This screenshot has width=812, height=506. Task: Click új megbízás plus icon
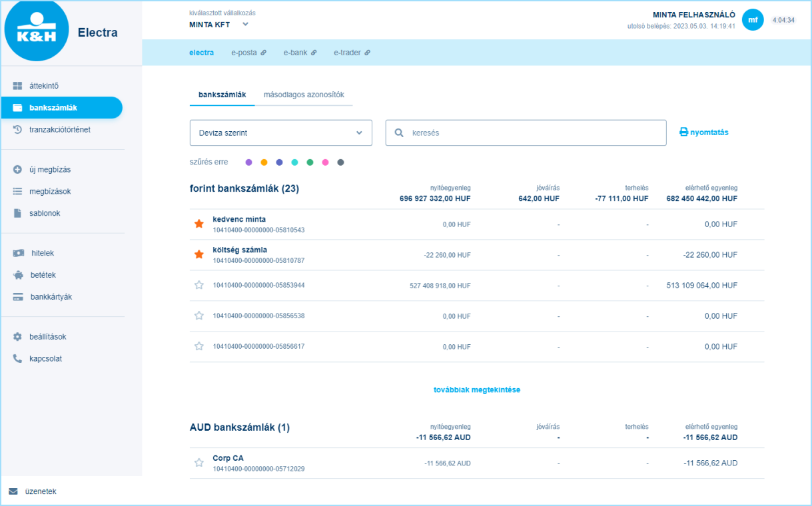(18, 170)
